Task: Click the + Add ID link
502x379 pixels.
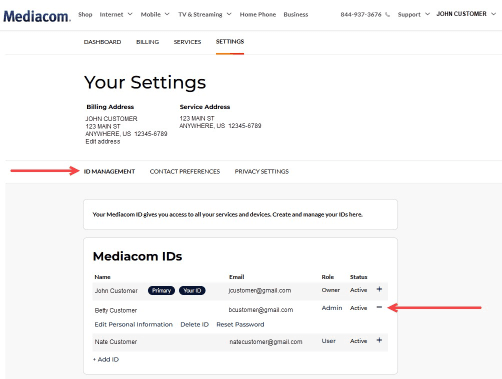Action: point(106,359)
